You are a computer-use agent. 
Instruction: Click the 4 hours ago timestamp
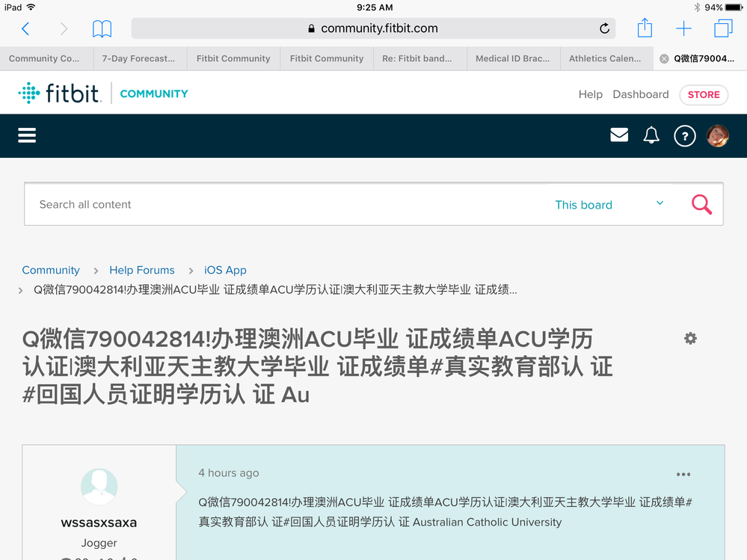[x=229, y=473]
